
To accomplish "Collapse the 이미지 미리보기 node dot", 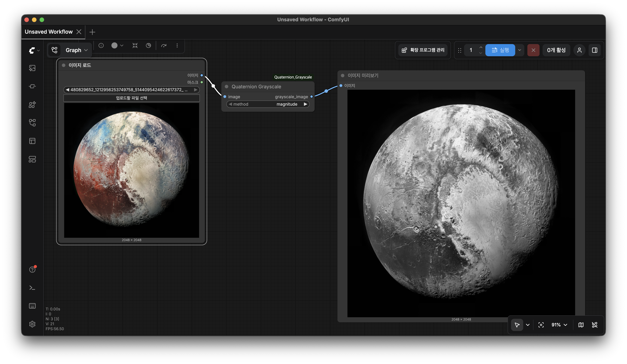I will (x=343, y=75).
